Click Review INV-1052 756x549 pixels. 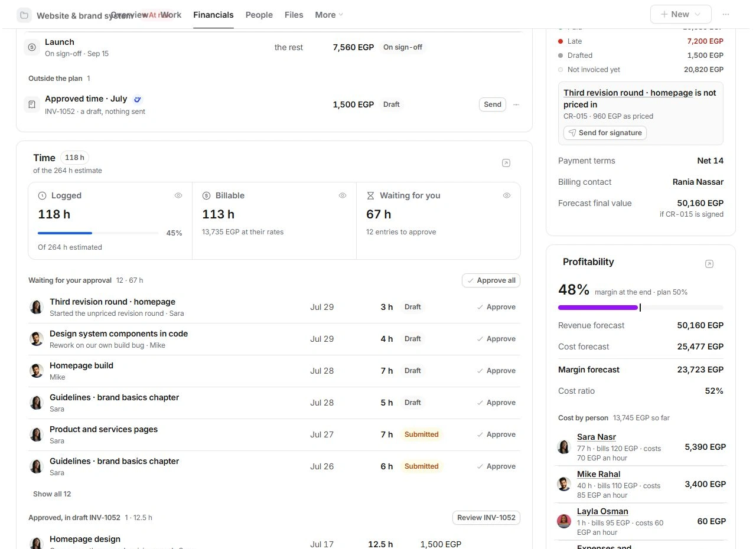(x=486, y=518)
